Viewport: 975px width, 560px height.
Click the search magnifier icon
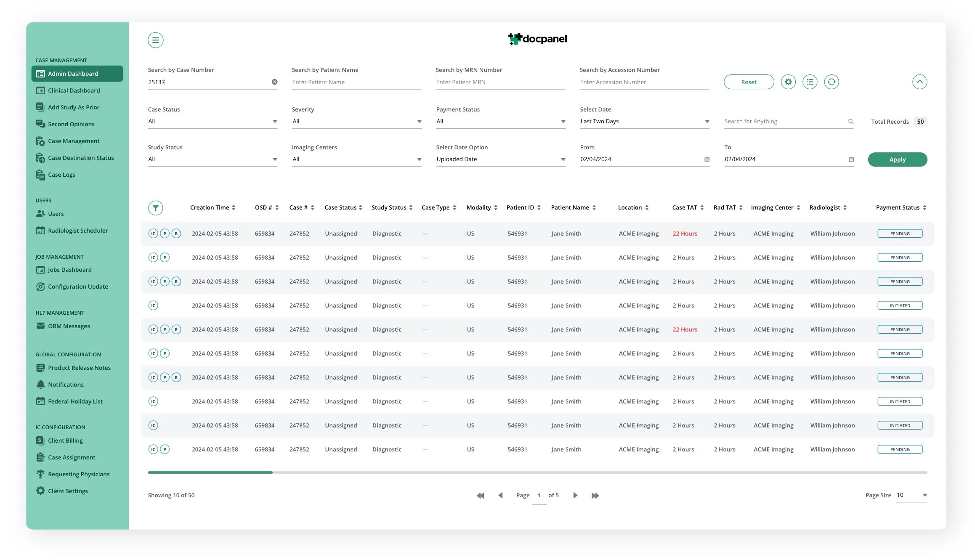tap(850, 122)
